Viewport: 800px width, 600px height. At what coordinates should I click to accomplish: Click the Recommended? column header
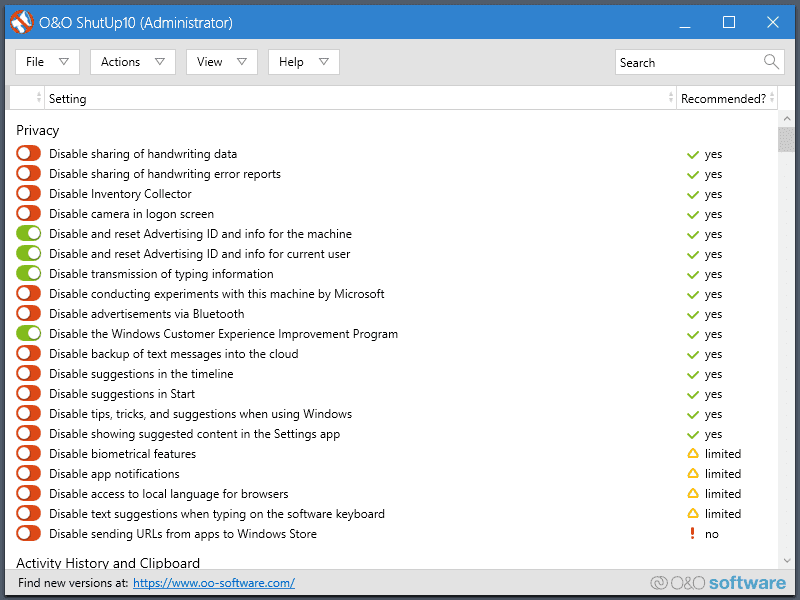pyautogui.click(x=727, y=97)
